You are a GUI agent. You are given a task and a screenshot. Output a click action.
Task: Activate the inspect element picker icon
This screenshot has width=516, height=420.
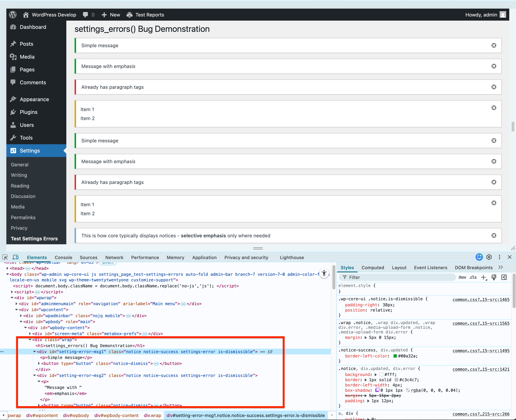[x=5, y=257]
